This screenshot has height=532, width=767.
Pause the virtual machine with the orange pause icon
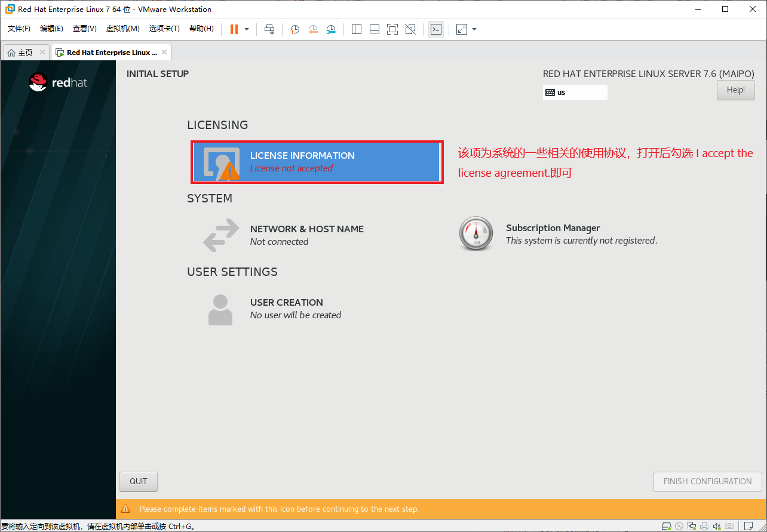coord(234,29)
